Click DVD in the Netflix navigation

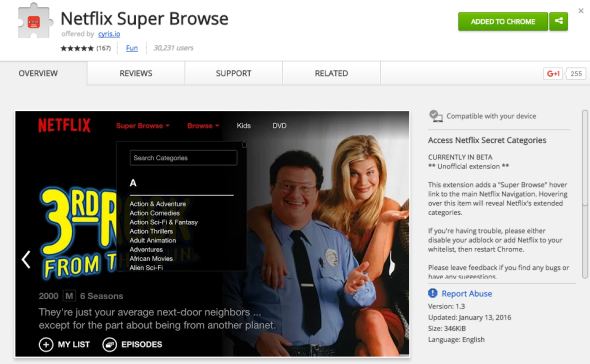279,126
